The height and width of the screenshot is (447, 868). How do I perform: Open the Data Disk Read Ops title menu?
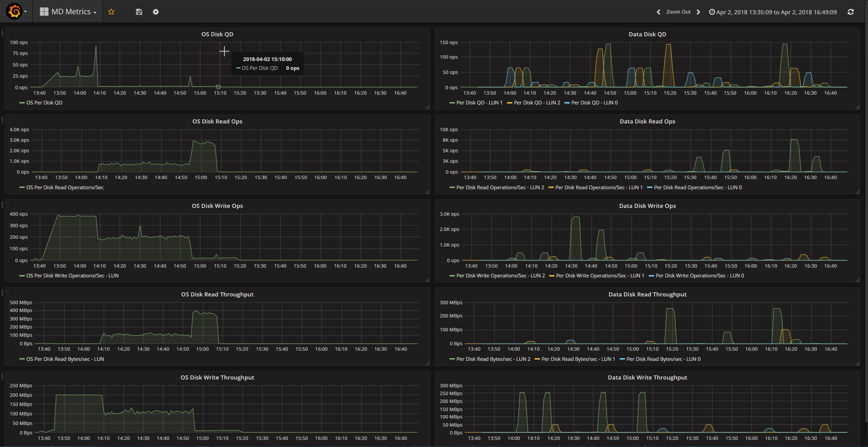coord(647,121)
